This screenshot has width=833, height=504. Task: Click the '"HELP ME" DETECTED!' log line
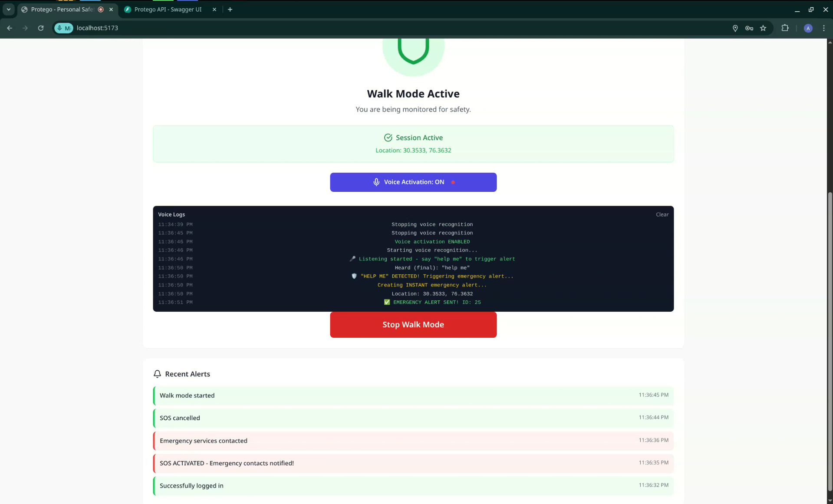pos(432,277)
